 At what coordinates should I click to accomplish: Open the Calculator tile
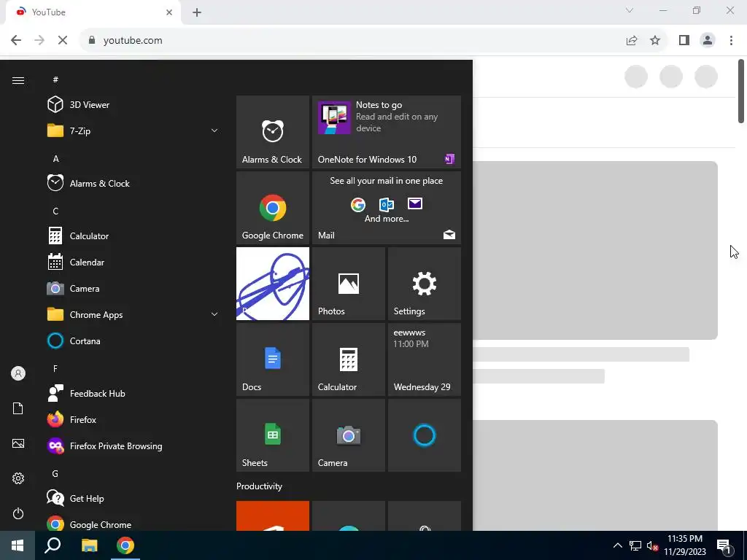coord(348,359)
